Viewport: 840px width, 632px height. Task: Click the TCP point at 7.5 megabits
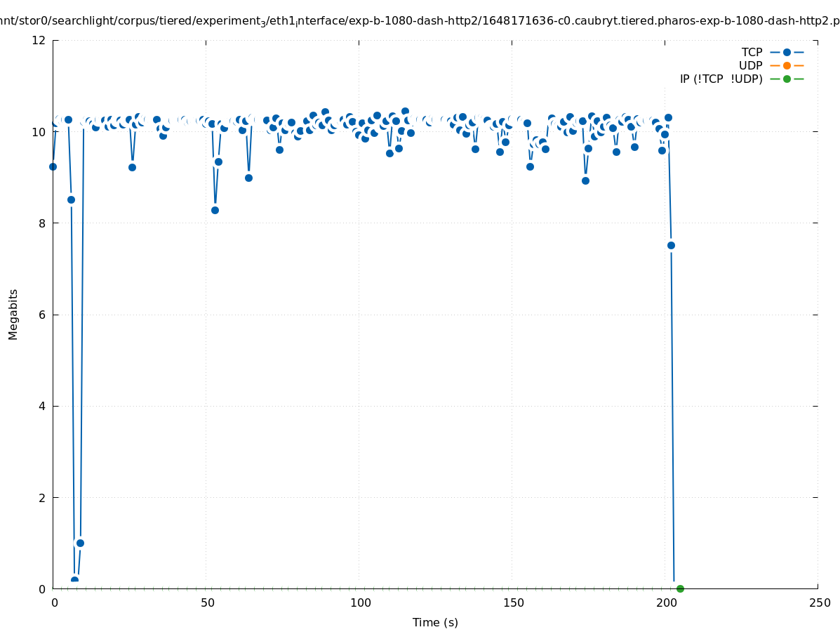click(671, 245)
